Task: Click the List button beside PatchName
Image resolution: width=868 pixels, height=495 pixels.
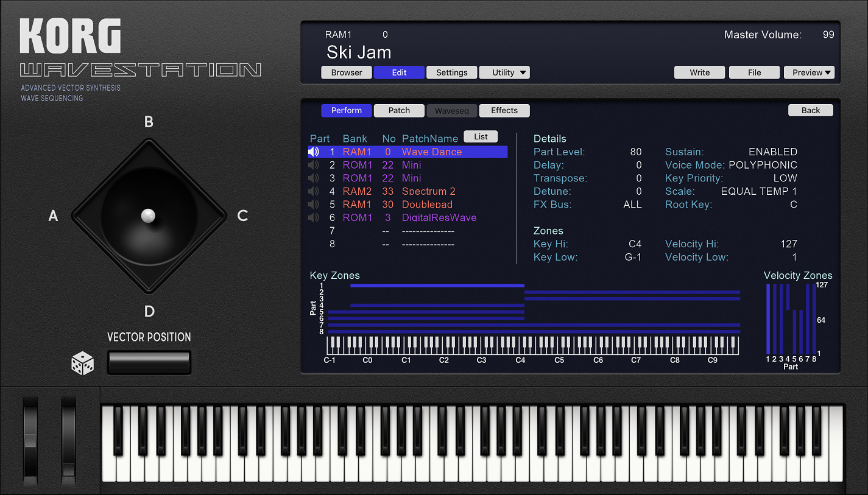Action: 481,136
